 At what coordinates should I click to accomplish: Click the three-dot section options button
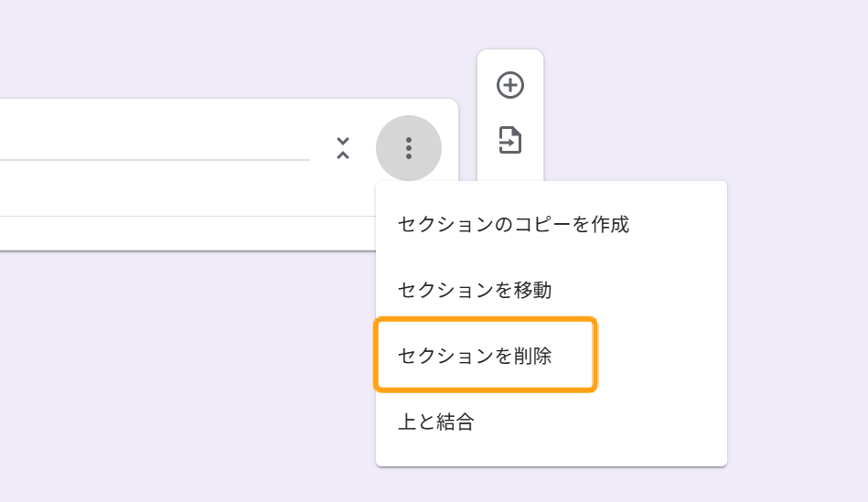[x=409, y=148]
